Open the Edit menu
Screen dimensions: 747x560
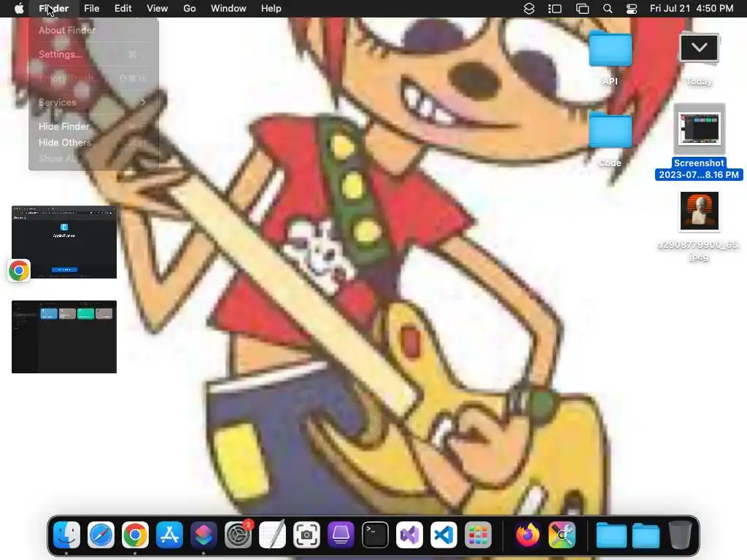(x=123, y=9)
